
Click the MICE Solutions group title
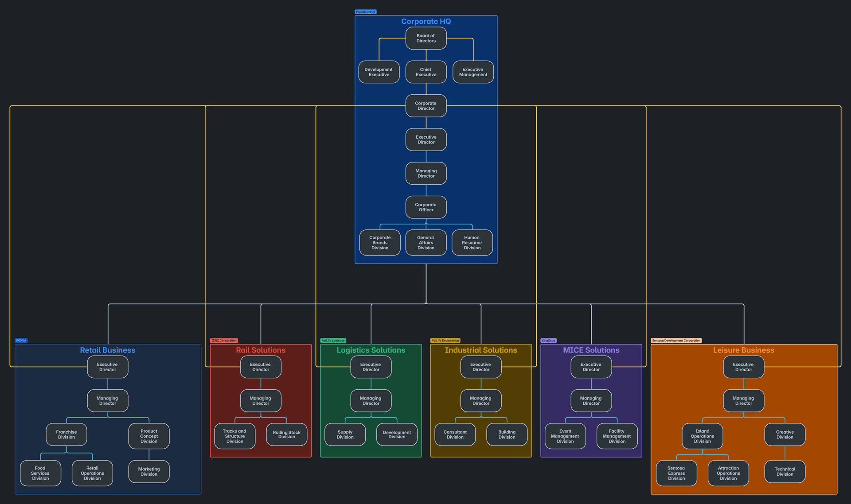pyautogui.click(x=591, y=350)
